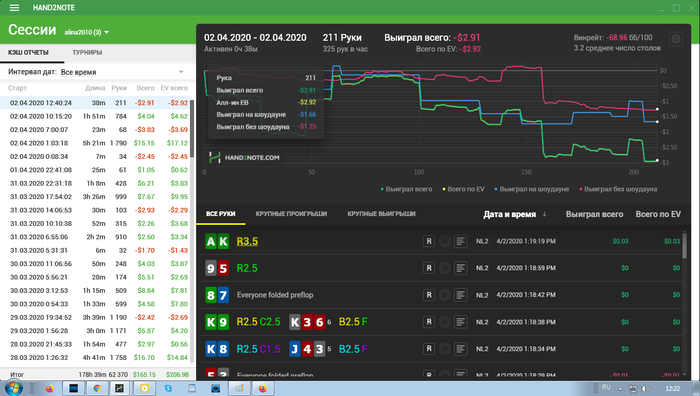Click the play icon for the K9 hand
This screenshot has height=396, width=700.
[445, 322]
